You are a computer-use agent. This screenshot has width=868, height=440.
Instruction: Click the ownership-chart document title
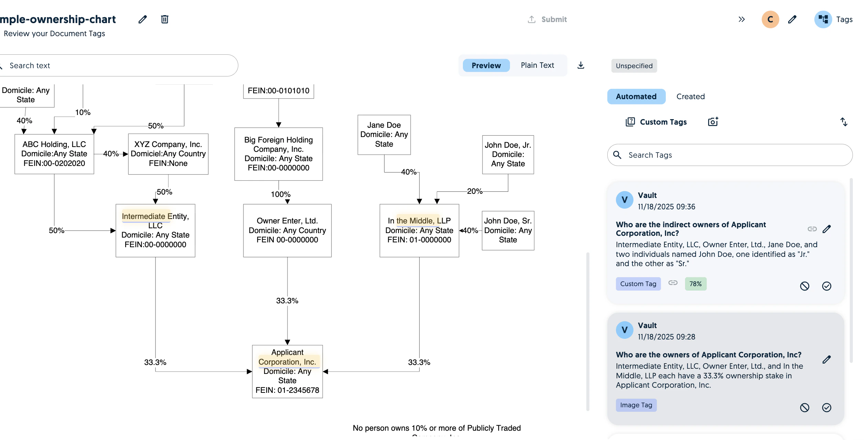58,19
